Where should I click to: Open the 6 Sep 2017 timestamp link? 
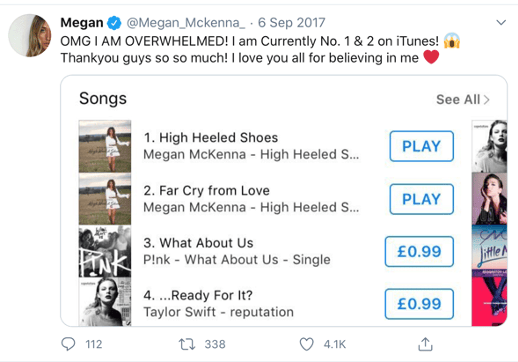coord(292,23)
